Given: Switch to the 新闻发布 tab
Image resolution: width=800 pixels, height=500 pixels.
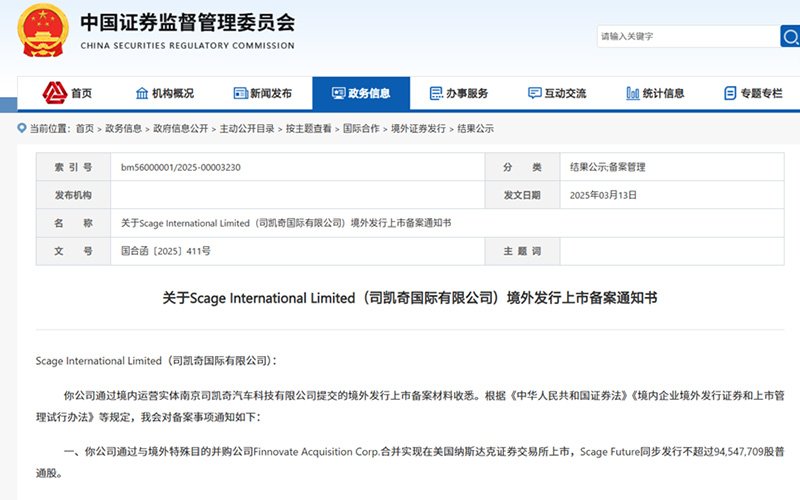Looking at the screenshot, I should 263,93.
